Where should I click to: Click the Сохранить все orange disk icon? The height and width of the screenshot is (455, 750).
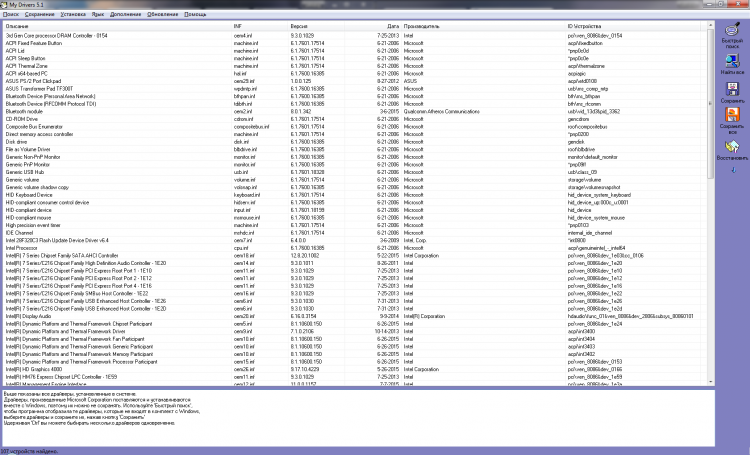[x=732, y=114]
